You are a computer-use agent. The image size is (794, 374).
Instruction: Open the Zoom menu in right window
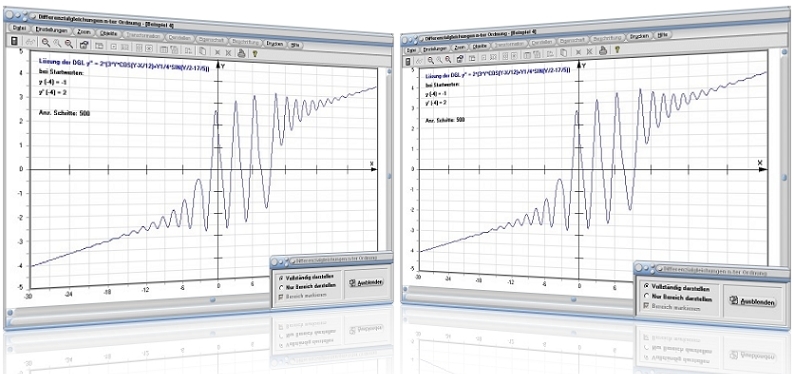click(460, 47)
